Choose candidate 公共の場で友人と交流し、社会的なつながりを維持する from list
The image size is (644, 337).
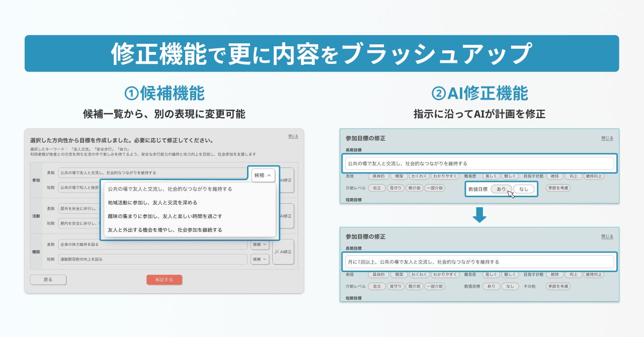click(190, 189)
